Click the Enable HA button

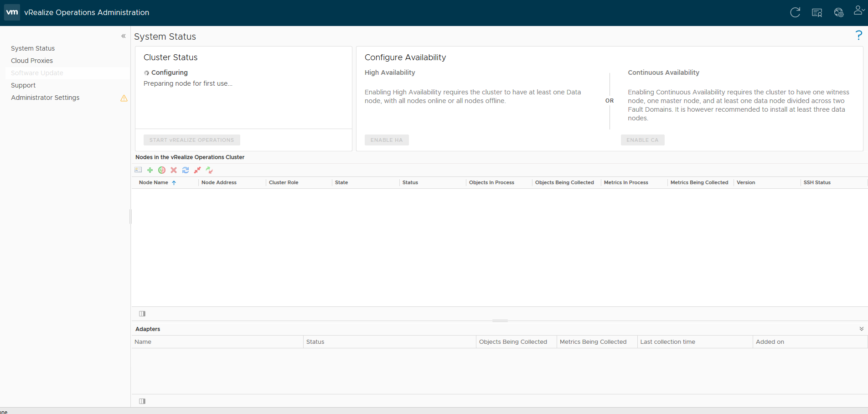point(387,140)
